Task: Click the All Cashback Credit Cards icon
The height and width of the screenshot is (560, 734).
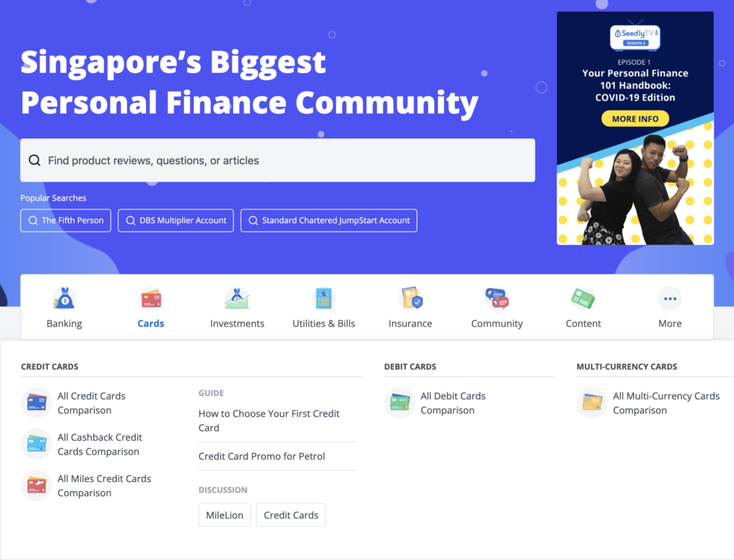Action: tap(37, 444)
